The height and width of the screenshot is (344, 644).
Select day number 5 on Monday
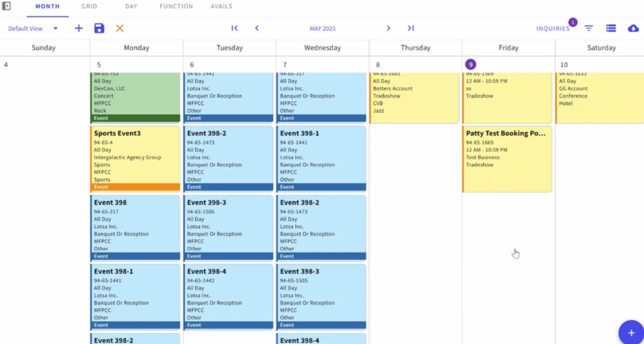click(x=98, y=65)
